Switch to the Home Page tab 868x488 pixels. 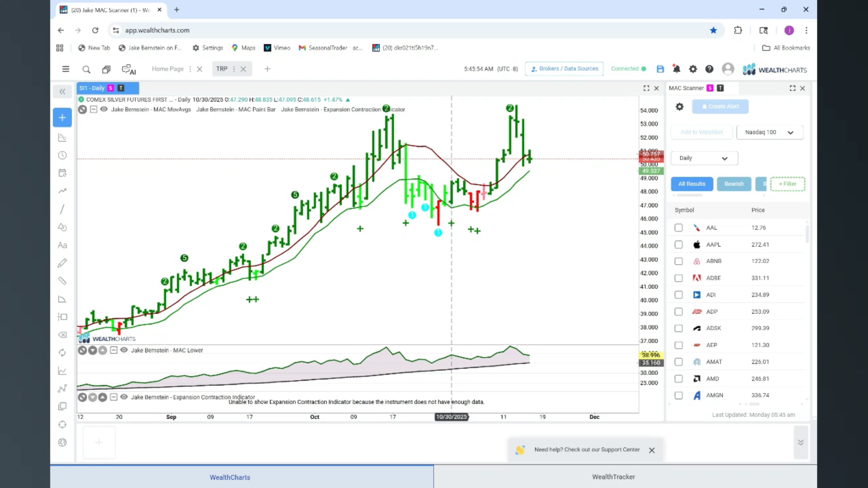pyautogui.click(x=168, y=69)
